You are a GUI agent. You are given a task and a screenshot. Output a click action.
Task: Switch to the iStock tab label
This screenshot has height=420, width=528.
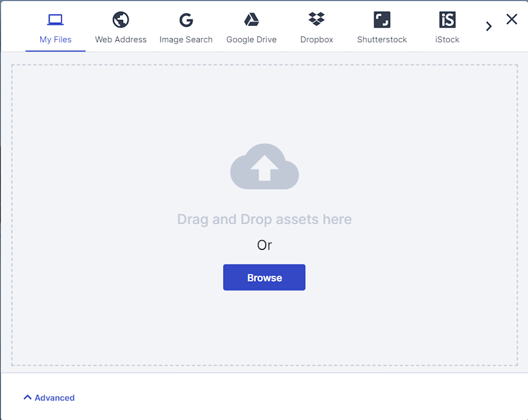click(447, 40)
